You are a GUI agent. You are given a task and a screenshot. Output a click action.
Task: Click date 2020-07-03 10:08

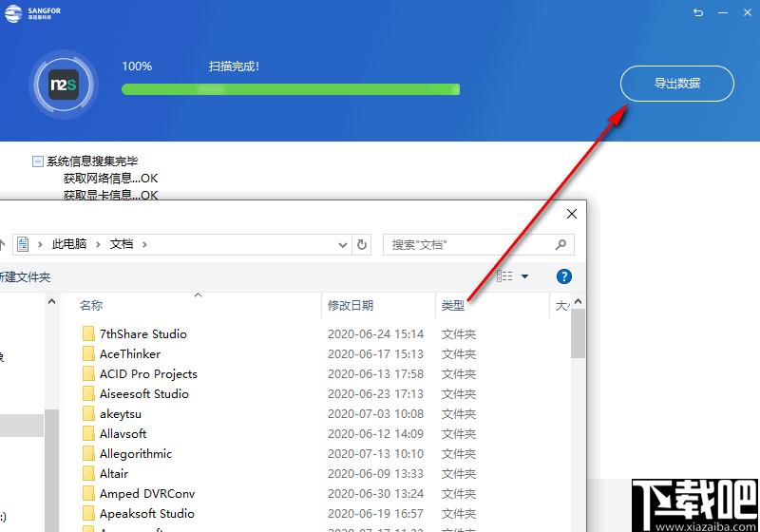pyautogui.click(x=375, y=414)
